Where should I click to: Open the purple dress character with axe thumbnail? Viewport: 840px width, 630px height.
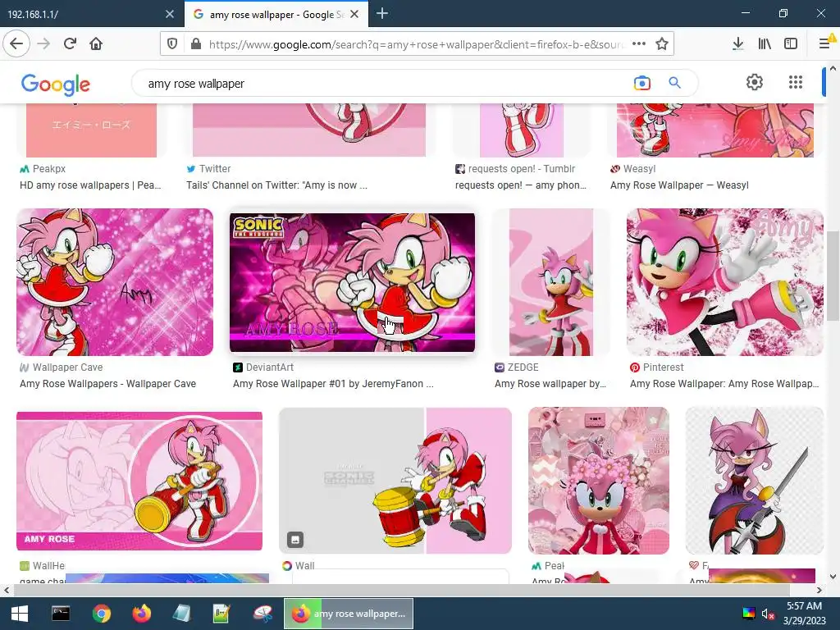(755, 481)
